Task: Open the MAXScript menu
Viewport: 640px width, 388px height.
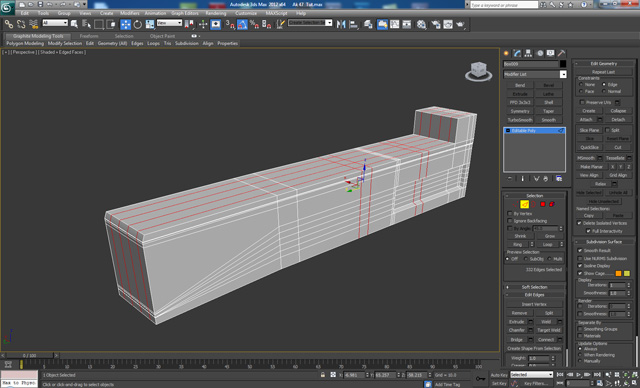Action: [276, 13]
